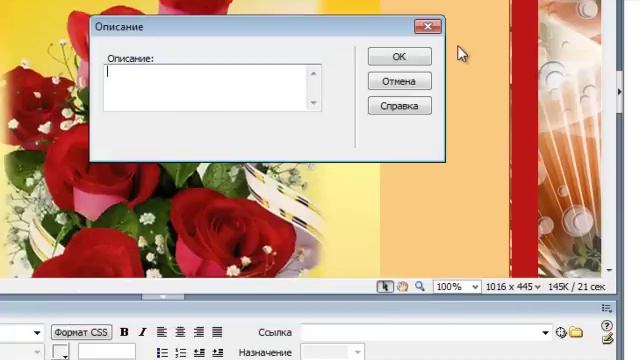Viewport: 640px width, 360px height.
Task: Open the text color swatch picker
Action: click(x=60, y=352)
